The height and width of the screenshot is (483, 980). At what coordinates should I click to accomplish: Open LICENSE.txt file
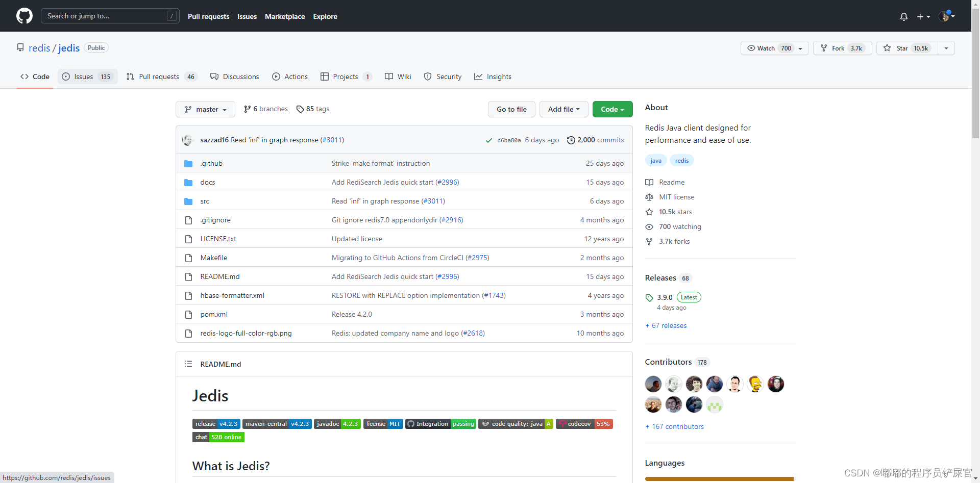[x=218, y=239]
